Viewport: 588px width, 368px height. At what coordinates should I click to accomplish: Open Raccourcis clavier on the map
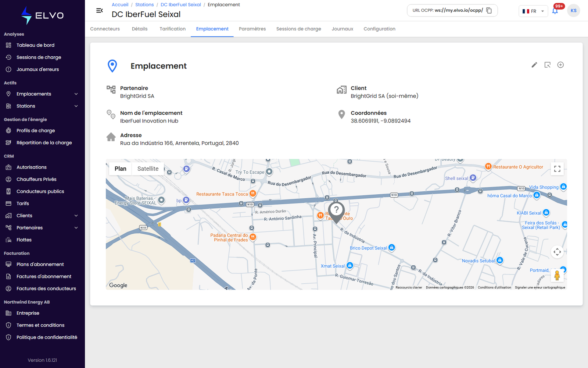pyautogui.click(x=409, y=287)
